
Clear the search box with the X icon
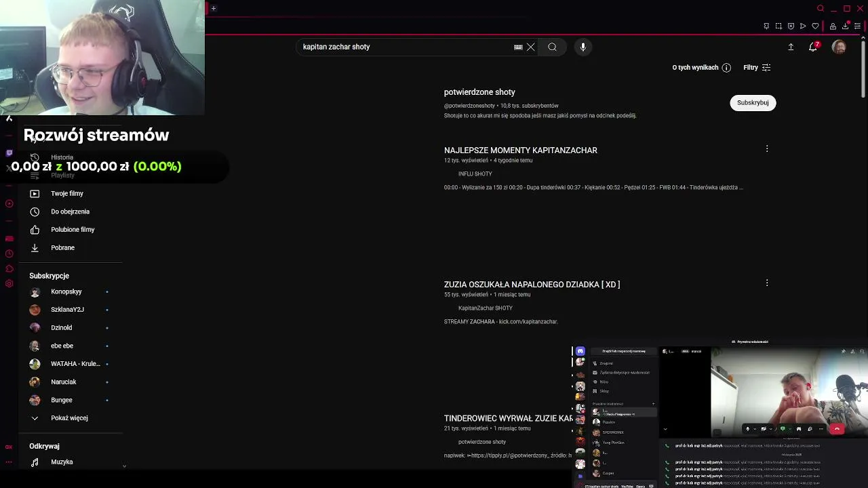click(x=531, y=47)
